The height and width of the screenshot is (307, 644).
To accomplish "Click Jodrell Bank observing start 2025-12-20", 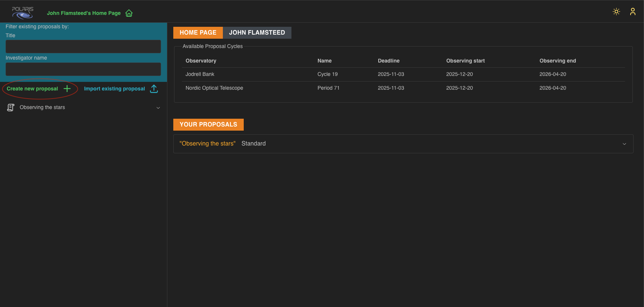I will [x=460, y=74].
